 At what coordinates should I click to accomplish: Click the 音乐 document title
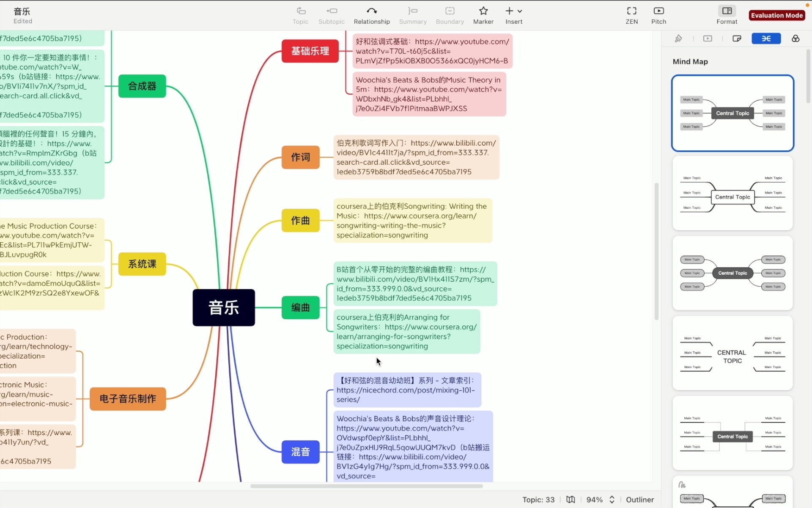(x=22, y=11)
